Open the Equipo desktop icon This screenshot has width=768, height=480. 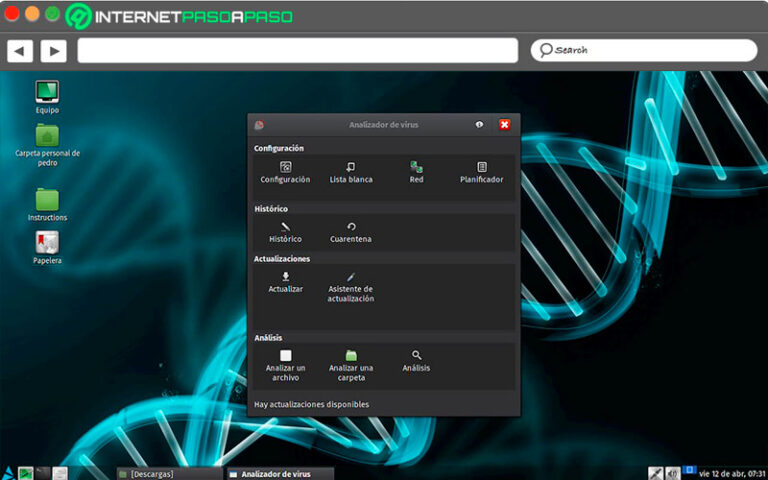pyautogui.click(x=47, y=97)
